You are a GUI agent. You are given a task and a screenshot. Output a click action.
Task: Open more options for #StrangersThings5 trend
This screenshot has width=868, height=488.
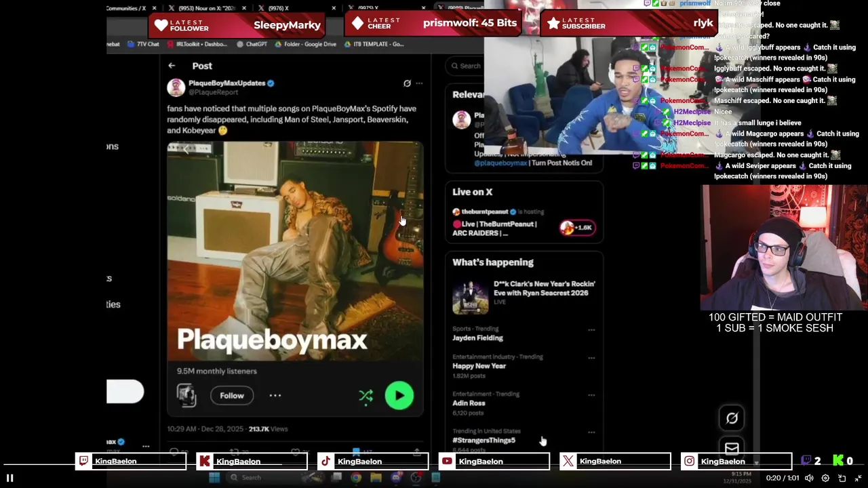point(591,432)
